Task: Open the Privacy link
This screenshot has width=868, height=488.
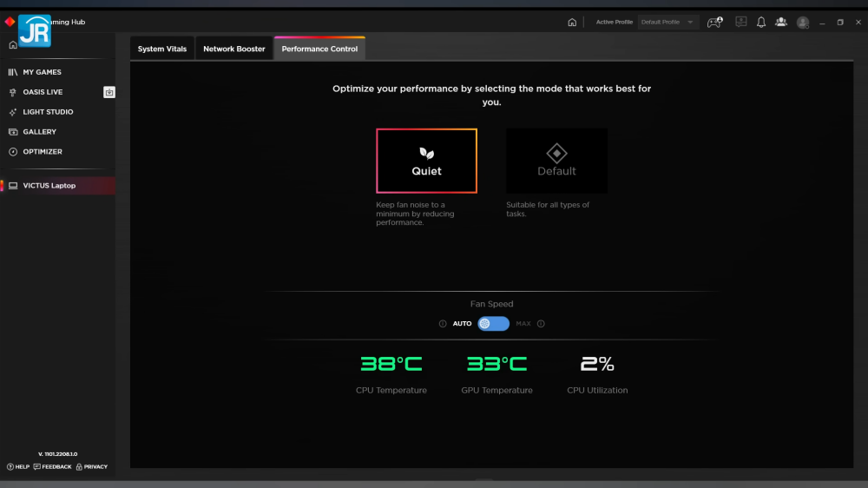Action: (92, 467)
